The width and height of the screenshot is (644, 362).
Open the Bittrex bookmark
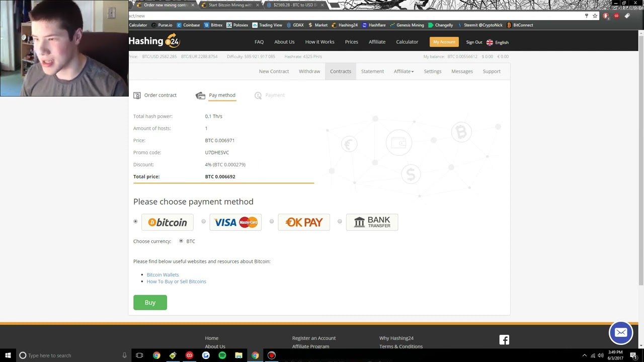pos(213,25)
